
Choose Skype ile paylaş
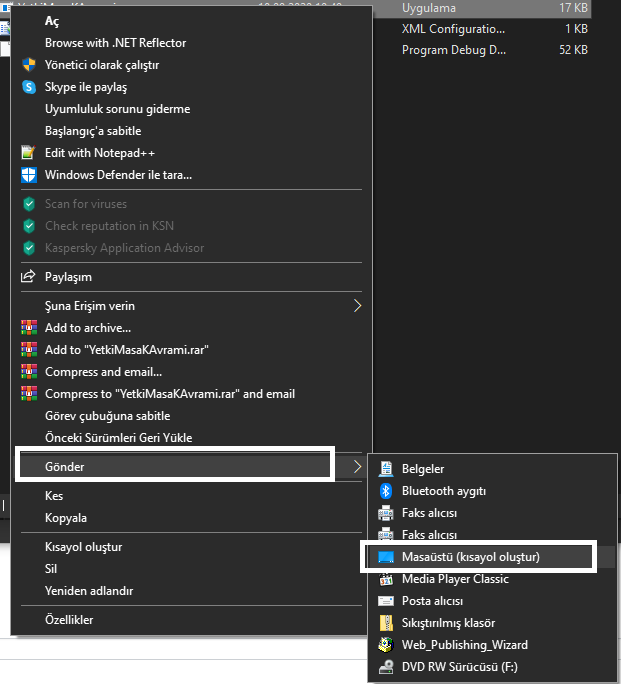coord(86,87)
